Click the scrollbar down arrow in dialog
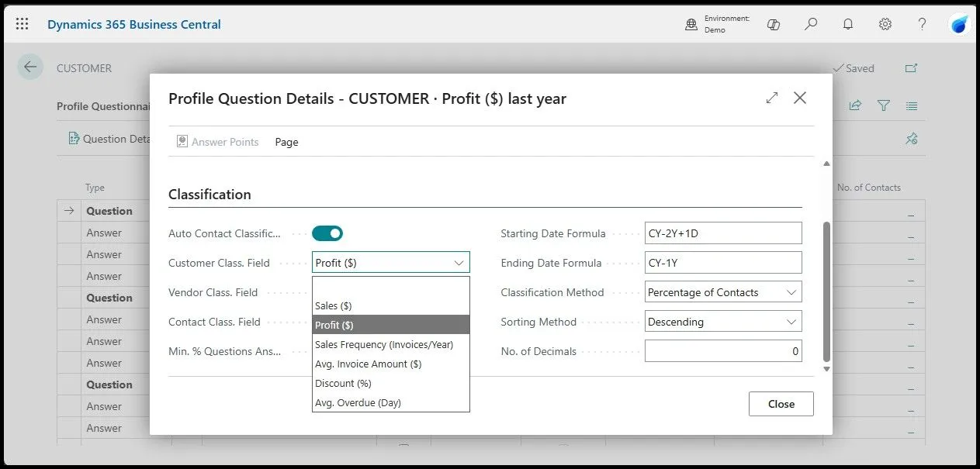 coord(826,369)
